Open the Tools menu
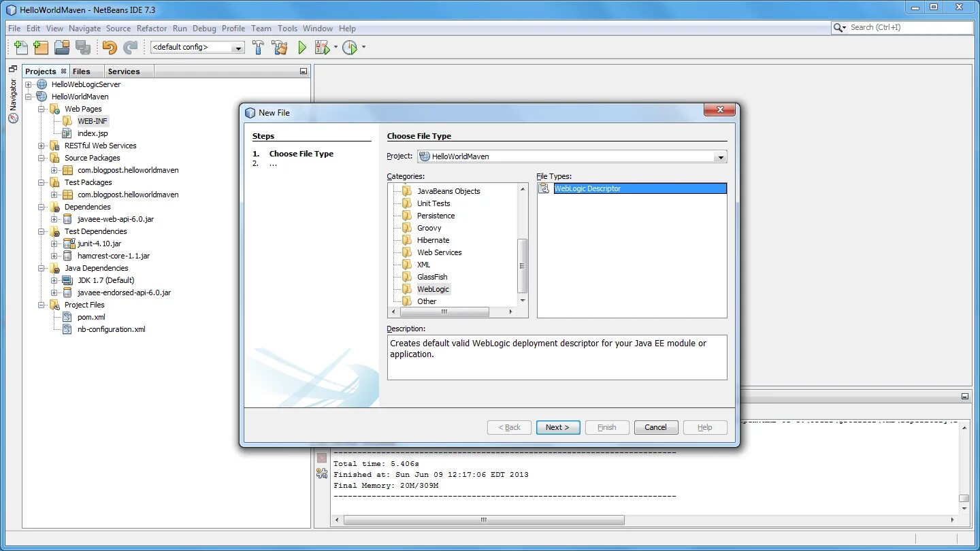The height and width of the screenshot is (551, 980). pyautogui.click(x=287, y=29)
